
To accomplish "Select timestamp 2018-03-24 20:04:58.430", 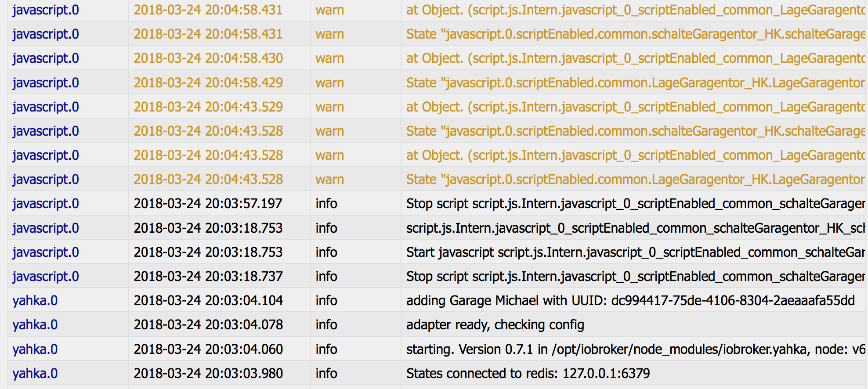I will pyautogui.click(x=208, y=58).
